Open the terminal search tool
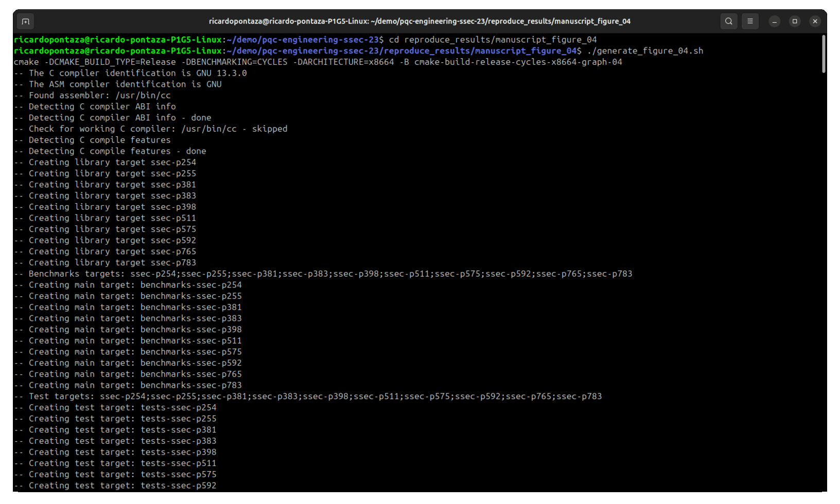 pyautogui.click(x=728, y=21)
